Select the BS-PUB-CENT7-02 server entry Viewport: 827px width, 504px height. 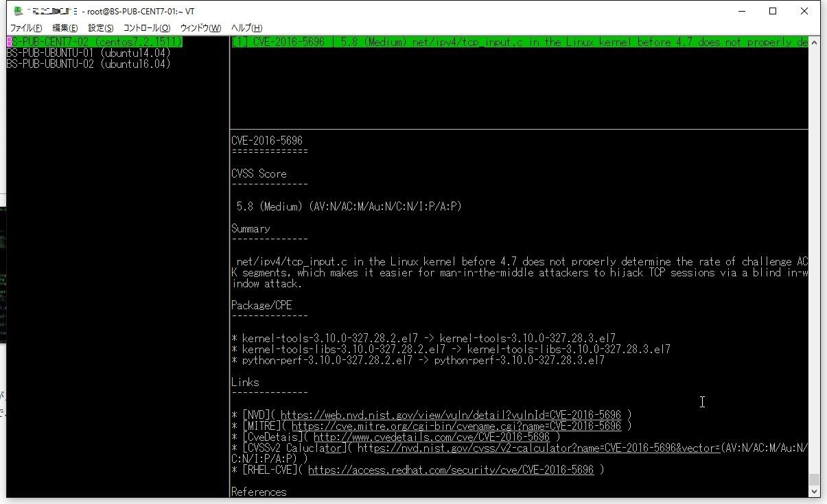coord(94,42)
